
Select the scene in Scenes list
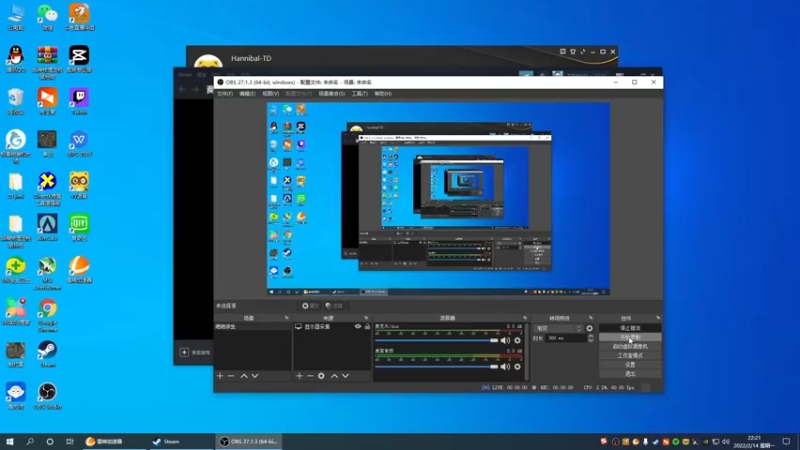click(253, 327)
